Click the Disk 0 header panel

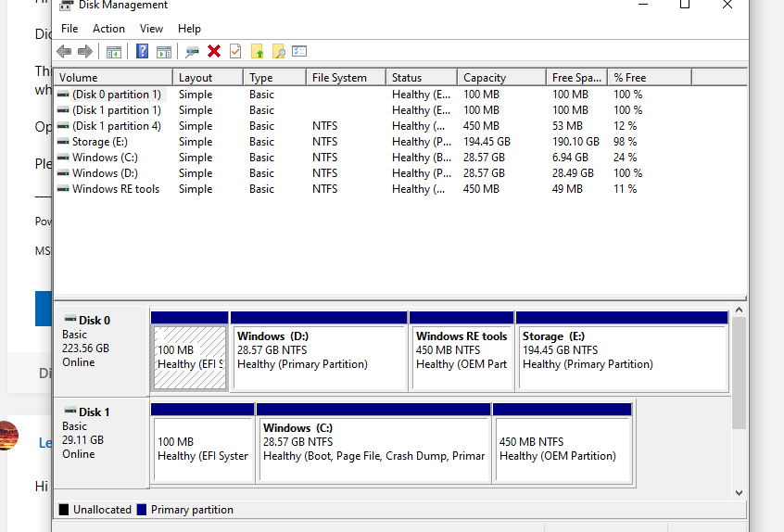[102, 352]
